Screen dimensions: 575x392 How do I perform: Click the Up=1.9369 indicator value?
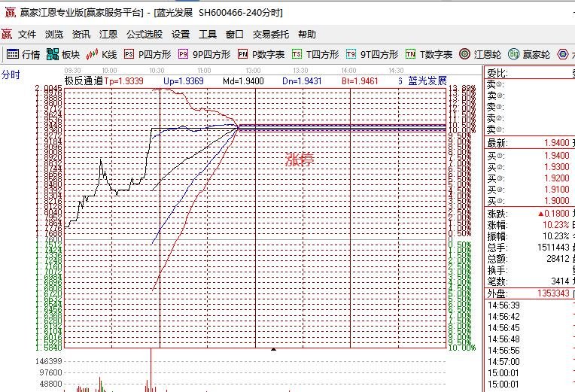point(184,81)
